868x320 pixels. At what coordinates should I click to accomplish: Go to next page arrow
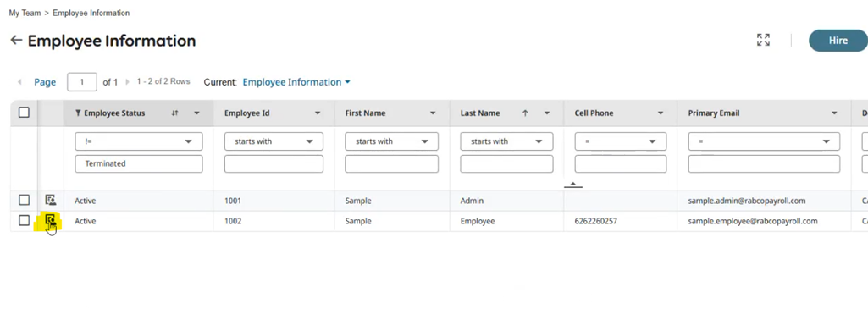127,82
